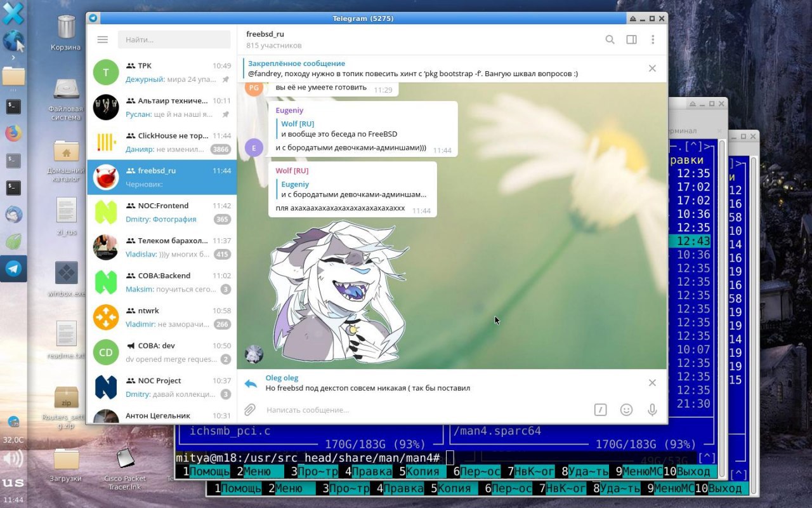Search messages in freebsd_ru chat
This screenshot has width=812, height=508.
pos(610,39)
